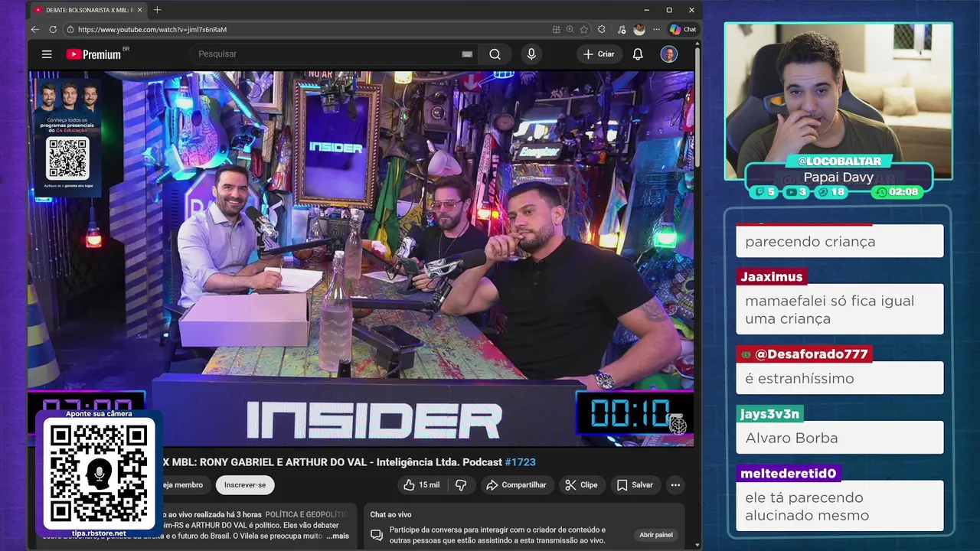The width and height of the screenshot is (980, 551).
Task: Click the Jaaximus chat username
Action: [771, 277]
